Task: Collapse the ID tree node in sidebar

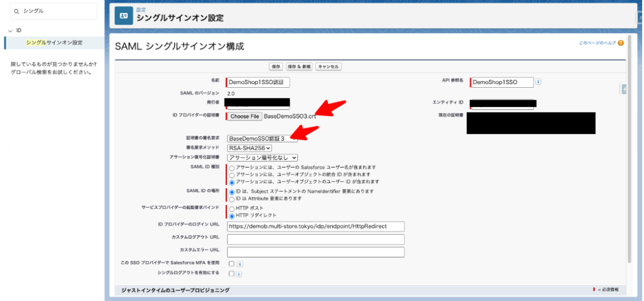Action: pyautogui.click(x=10, y=30)
